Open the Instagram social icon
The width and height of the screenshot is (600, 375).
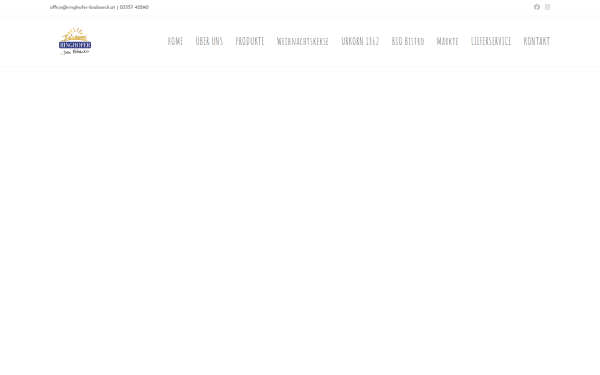click(548, 7)
